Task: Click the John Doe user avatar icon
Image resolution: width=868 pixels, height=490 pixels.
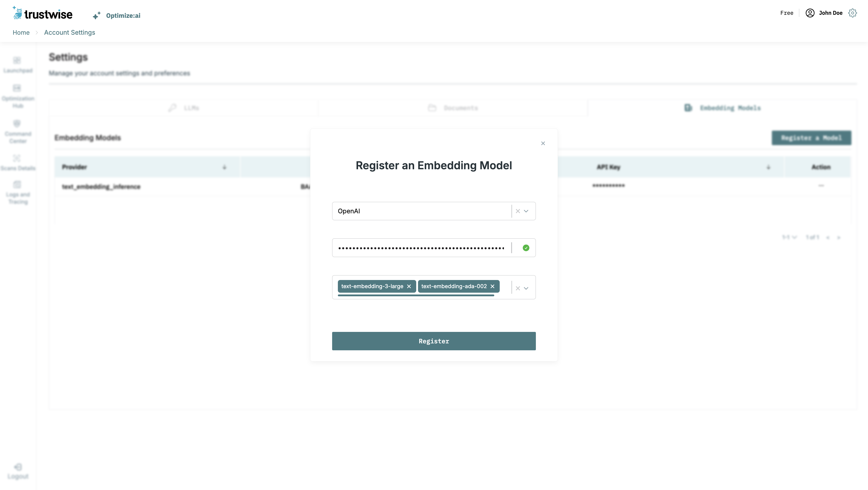Action: (x=810, y=13)
